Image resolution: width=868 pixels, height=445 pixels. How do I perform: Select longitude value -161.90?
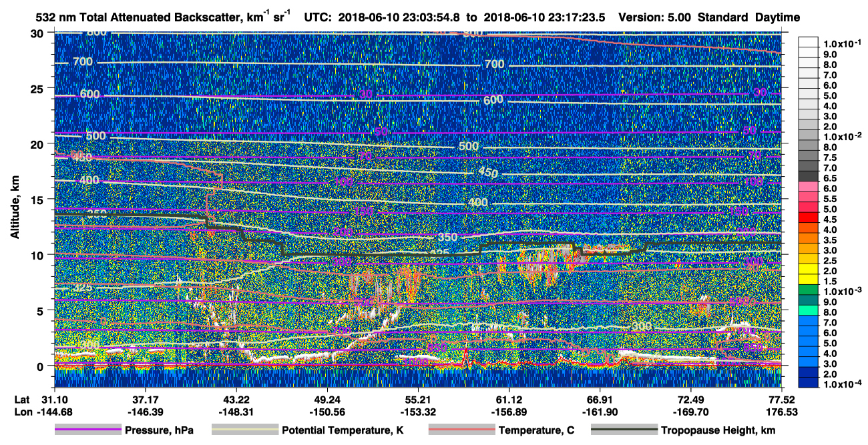[x=600, y=412]
